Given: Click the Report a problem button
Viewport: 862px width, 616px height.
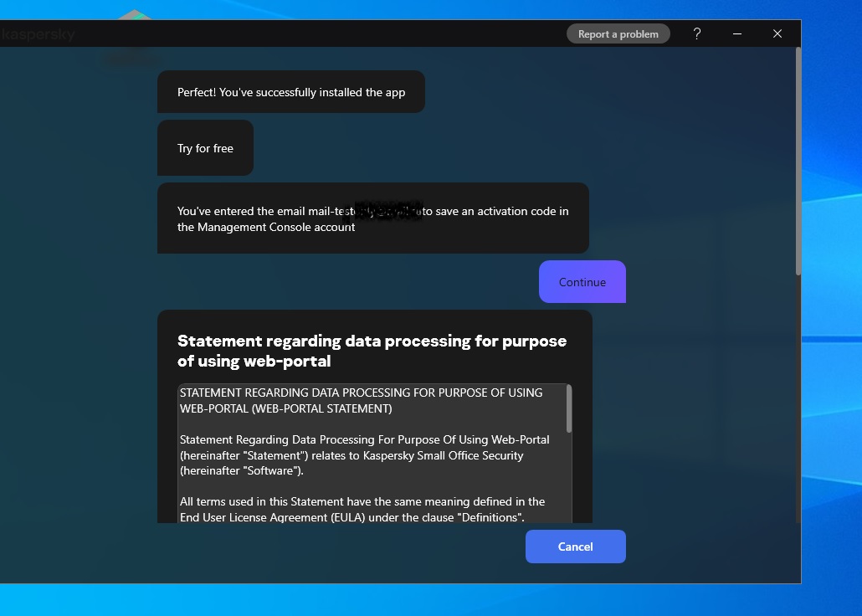Looking at the screenshot, I should point(618,34).
